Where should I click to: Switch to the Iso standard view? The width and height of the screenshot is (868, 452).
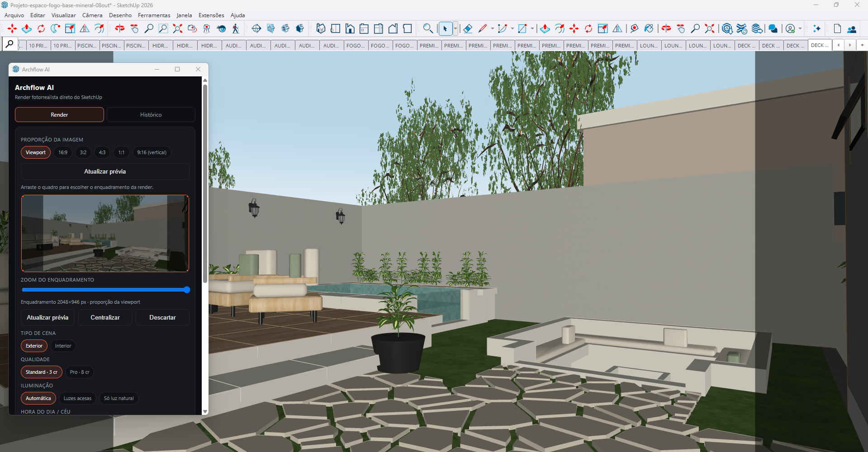321,28
